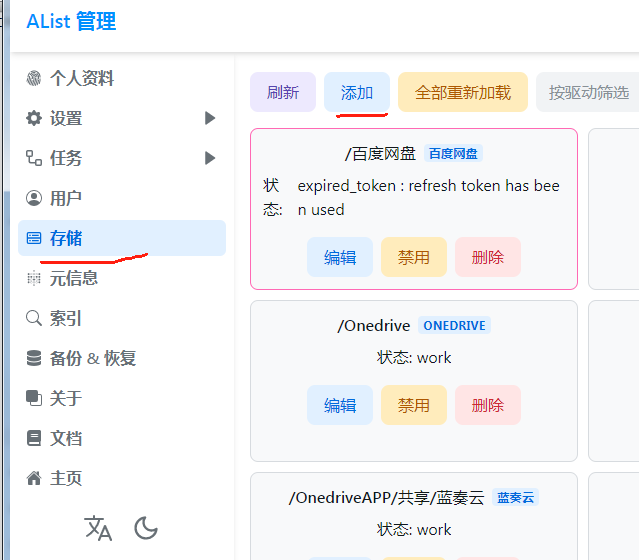Screen dimensions: 639x560
Task: Click 全部重新加载 to reload all storages
Action: 462,92
